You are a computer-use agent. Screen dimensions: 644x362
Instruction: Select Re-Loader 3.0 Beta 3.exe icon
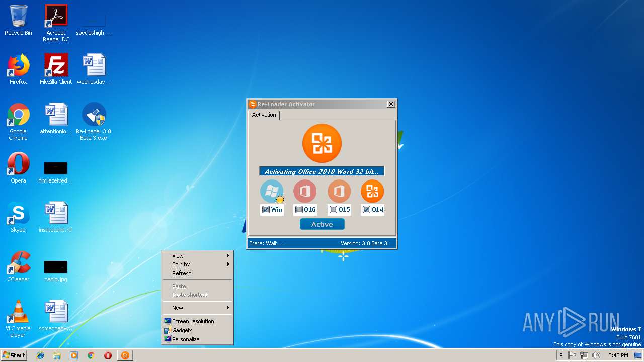[x=94, y=122]
